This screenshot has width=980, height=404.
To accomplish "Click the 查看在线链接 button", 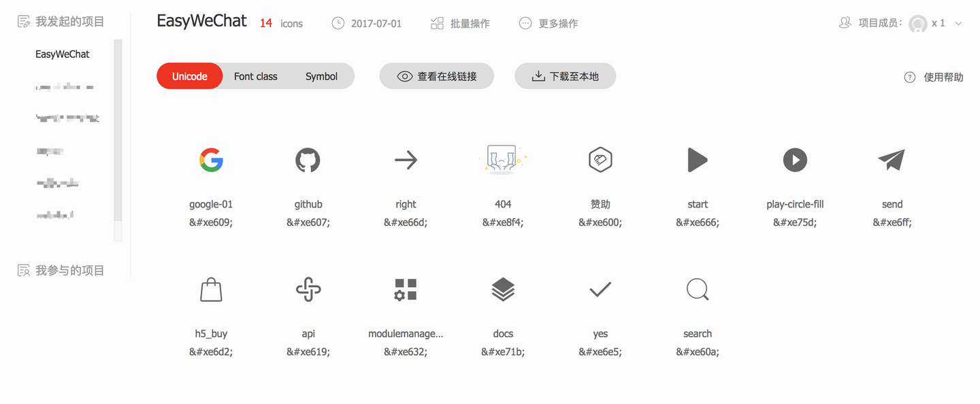I will [x=436, y=75].
